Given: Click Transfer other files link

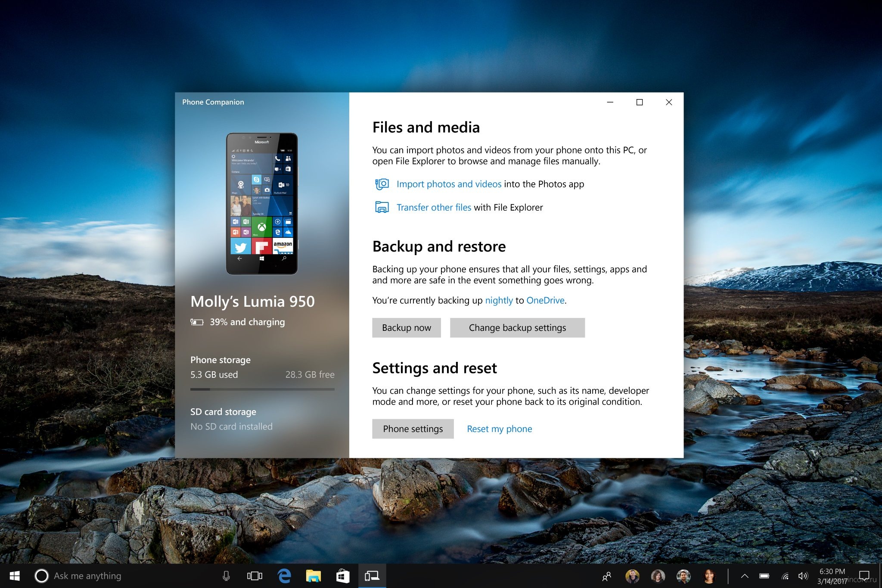Looking at the screenshot, I should click(434, 207).
